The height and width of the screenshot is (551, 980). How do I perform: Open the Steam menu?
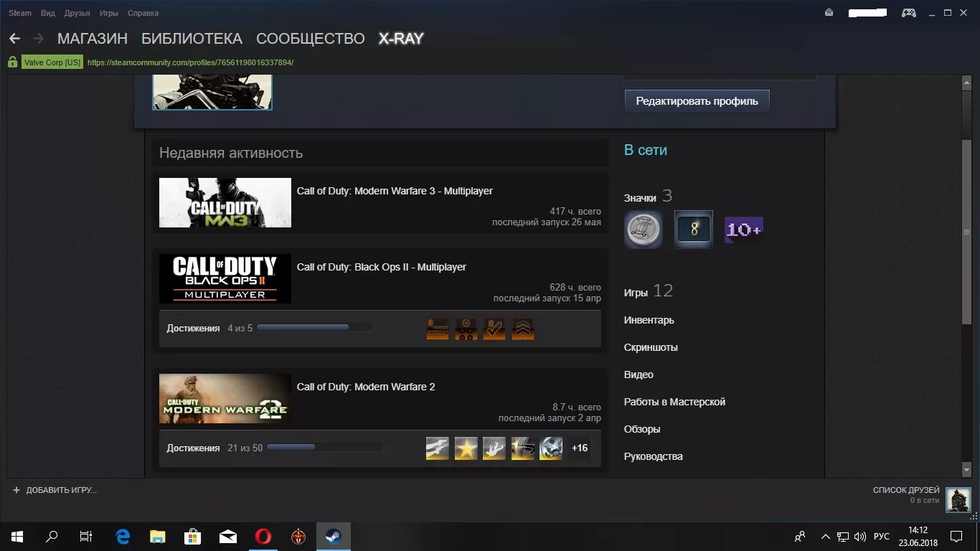pos(20,13)
